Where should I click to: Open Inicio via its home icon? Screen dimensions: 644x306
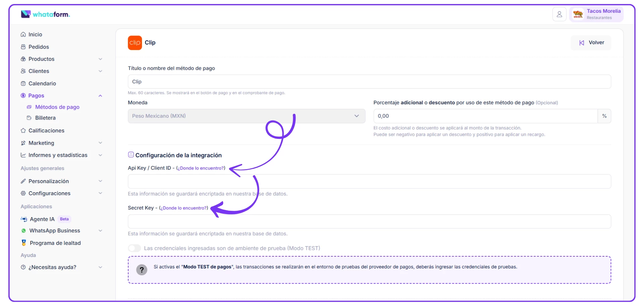(x=23, y=35)
